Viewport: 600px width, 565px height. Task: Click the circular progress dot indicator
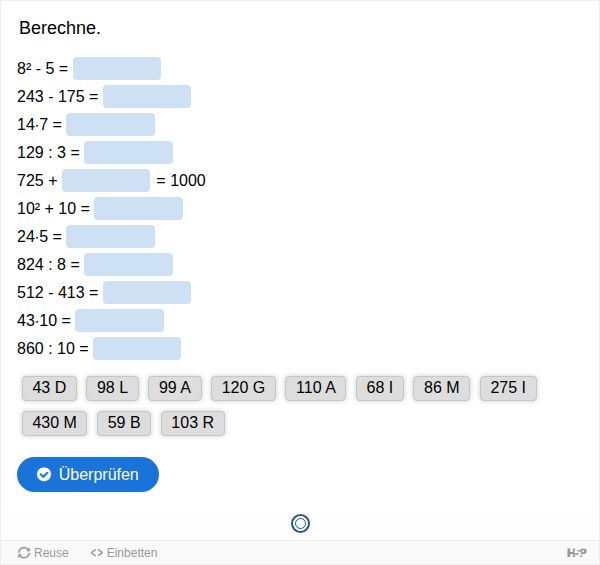300,523
